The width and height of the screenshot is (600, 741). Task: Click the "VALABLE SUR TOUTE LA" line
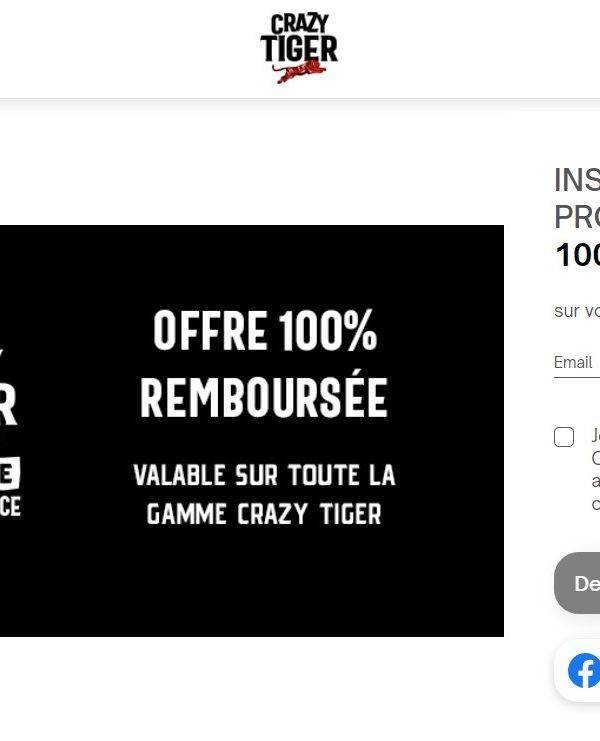tap(264, 475)
